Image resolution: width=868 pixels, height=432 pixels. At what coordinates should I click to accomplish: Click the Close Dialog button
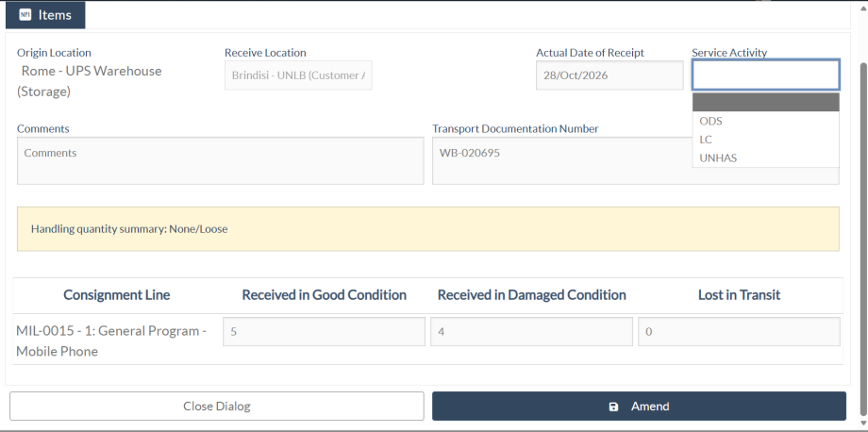(216, 407)
